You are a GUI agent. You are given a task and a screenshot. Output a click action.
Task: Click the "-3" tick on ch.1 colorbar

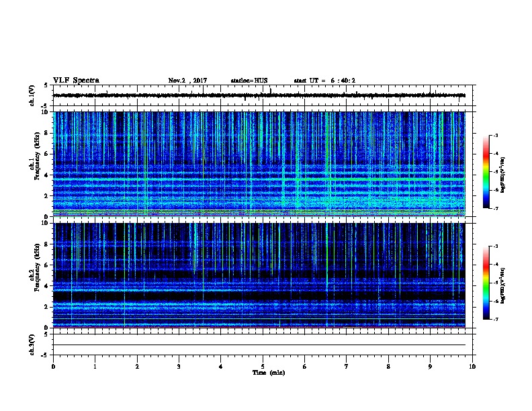[x=496, y=135]
